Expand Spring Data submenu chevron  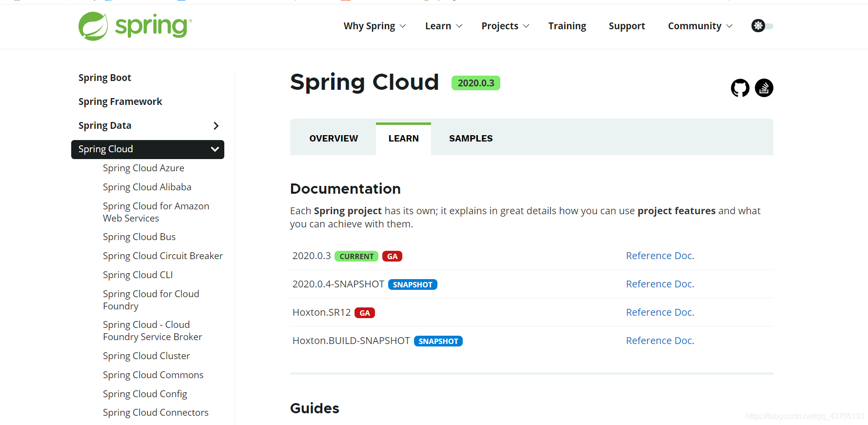point(216,126)
